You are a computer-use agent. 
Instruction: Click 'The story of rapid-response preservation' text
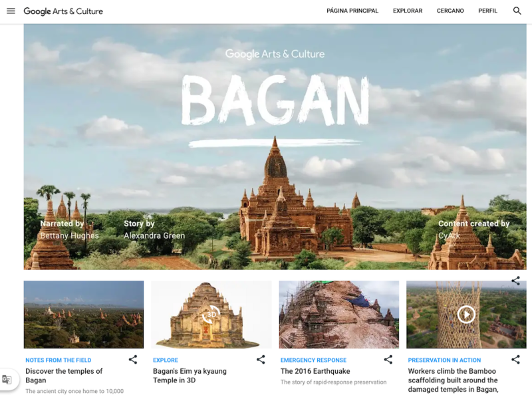[334, 382]
